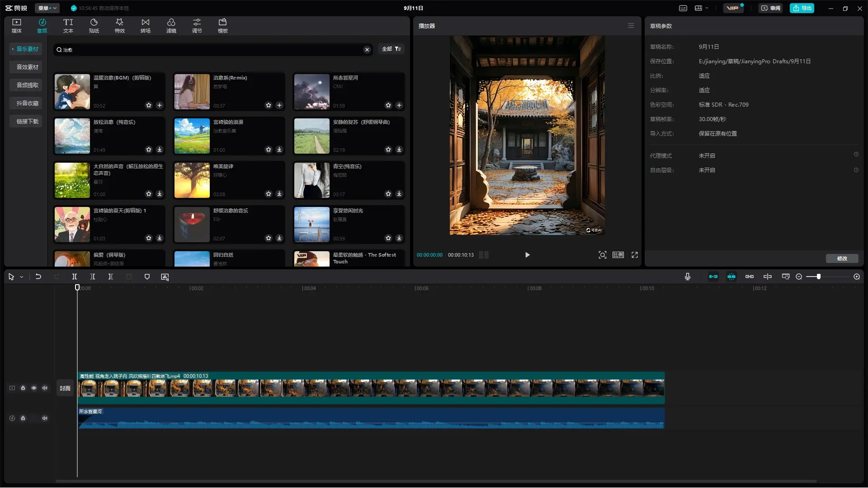Open the layout switcher dropdown

pyautogui.click(x=701, y=8)
